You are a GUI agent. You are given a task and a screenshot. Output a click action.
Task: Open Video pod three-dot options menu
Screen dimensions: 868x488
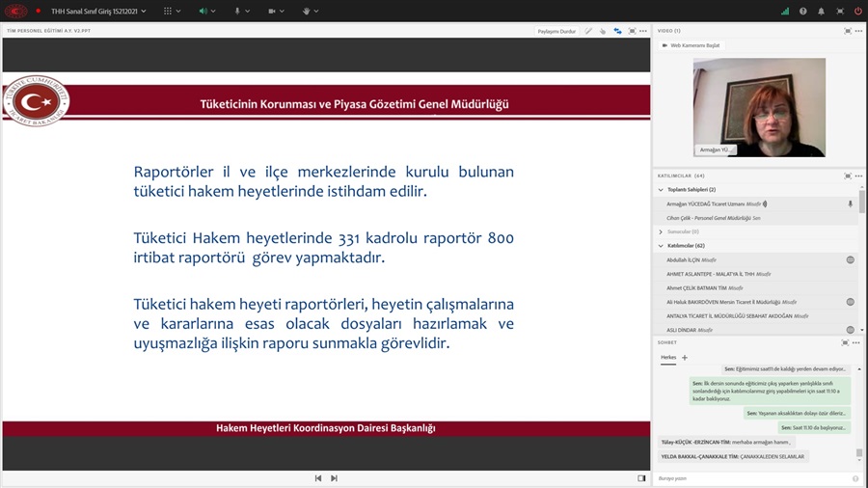tap(858, 31)
